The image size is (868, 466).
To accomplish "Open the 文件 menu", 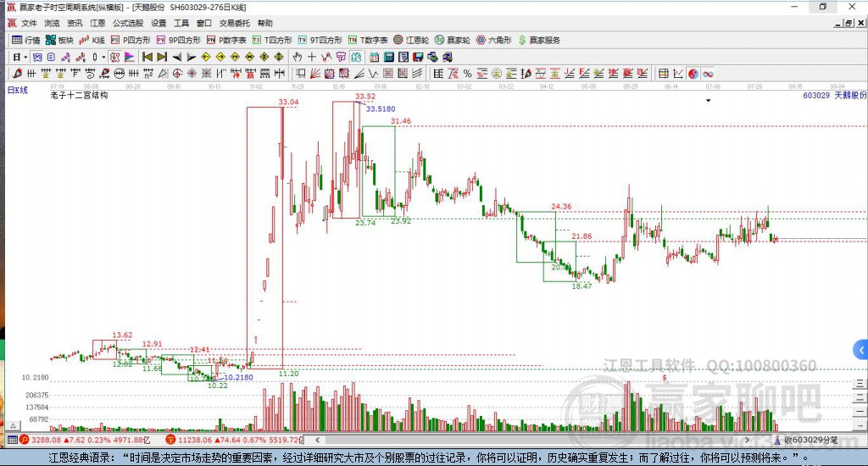I will (x=29, y=23).
